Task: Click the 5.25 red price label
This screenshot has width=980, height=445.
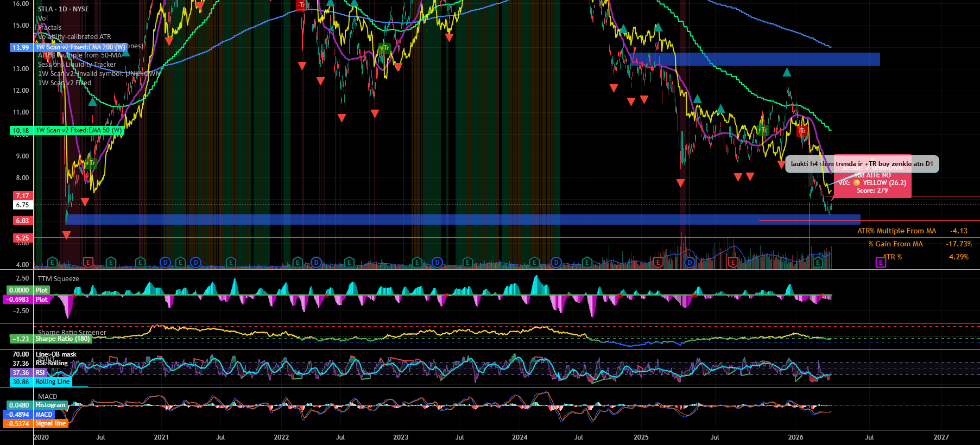Action: pyautogui.click(x=22, y=238)
